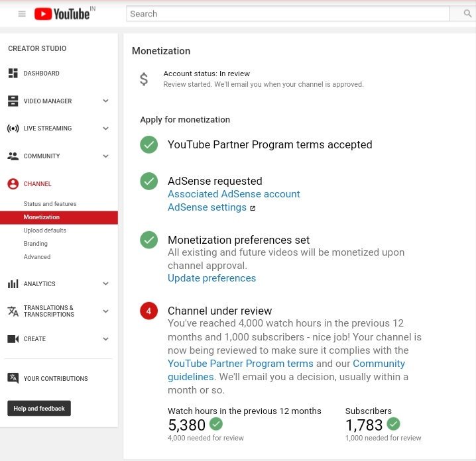Open Dashboard from its grid icon
The width and height of the screenshot is (476, 461).
coord(13,73)
